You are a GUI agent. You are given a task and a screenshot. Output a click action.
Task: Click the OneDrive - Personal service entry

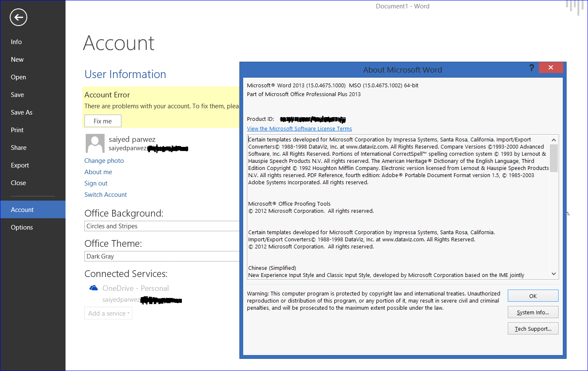tap(136, 288)
